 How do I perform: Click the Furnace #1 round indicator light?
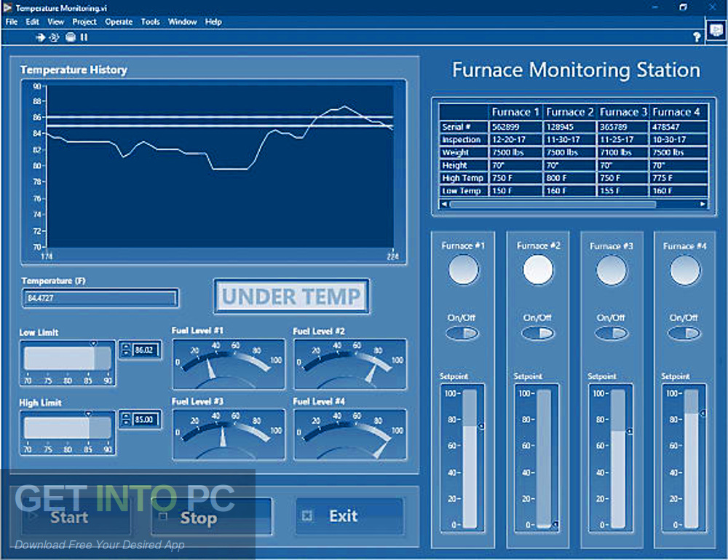pyautogui.click(x=463, y=269)
